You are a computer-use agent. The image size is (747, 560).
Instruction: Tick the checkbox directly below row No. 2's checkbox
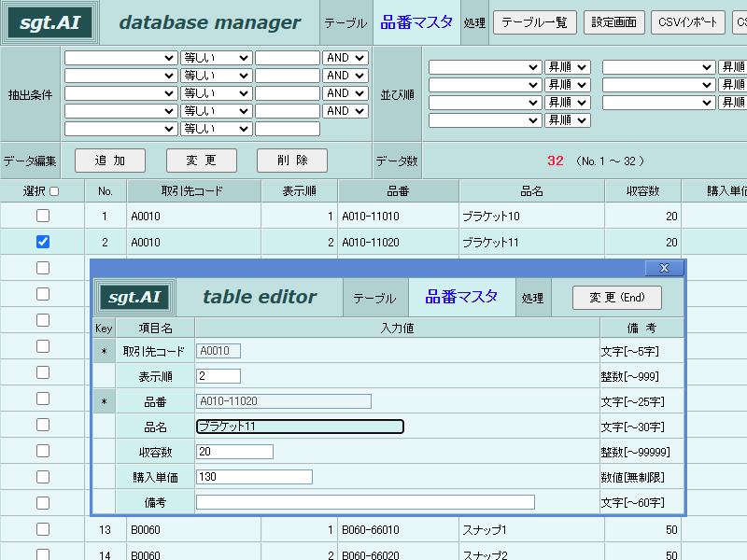click(43, 268)
